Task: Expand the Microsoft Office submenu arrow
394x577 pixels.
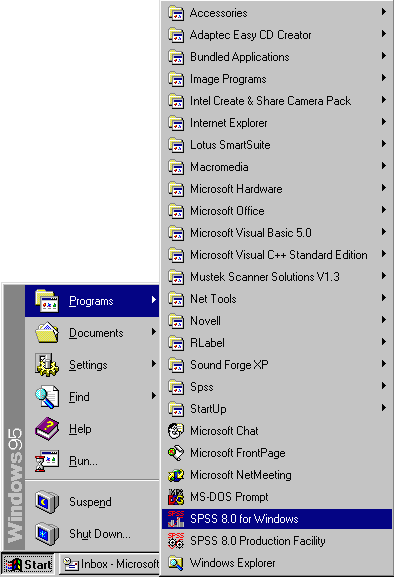Action: [384, 210]
